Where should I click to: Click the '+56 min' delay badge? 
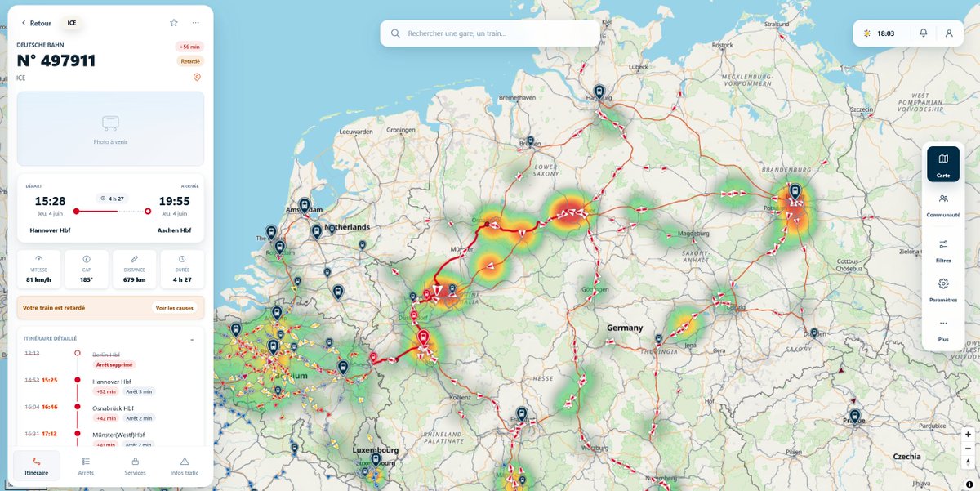189,47
